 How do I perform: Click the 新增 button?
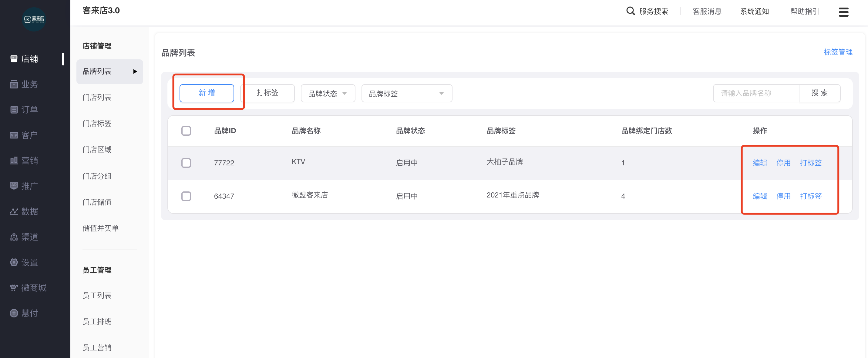pos(207,93)
